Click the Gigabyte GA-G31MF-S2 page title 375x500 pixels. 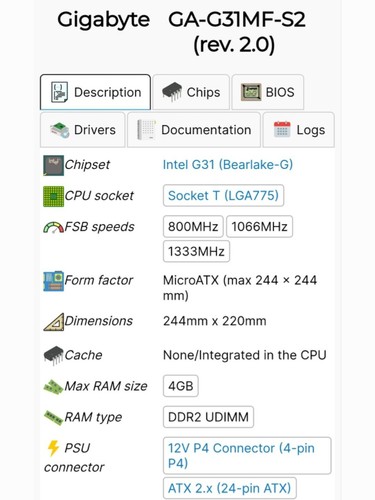182,32
